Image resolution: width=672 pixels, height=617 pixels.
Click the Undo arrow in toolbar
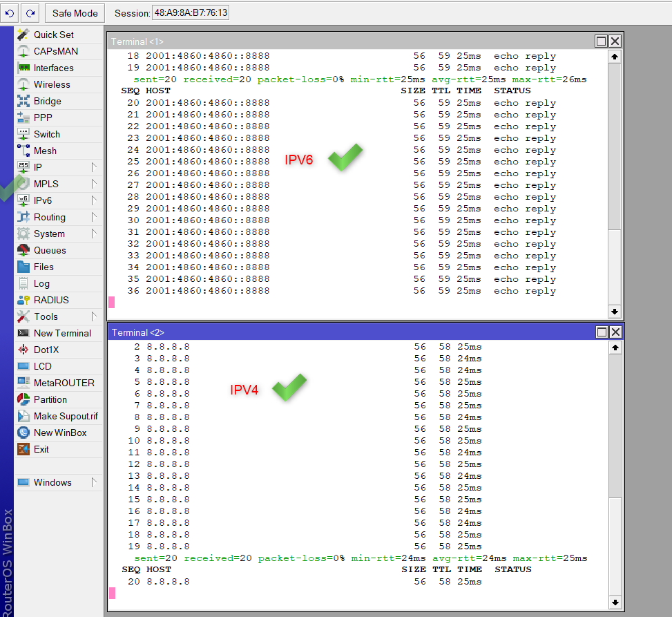[10, 13]
